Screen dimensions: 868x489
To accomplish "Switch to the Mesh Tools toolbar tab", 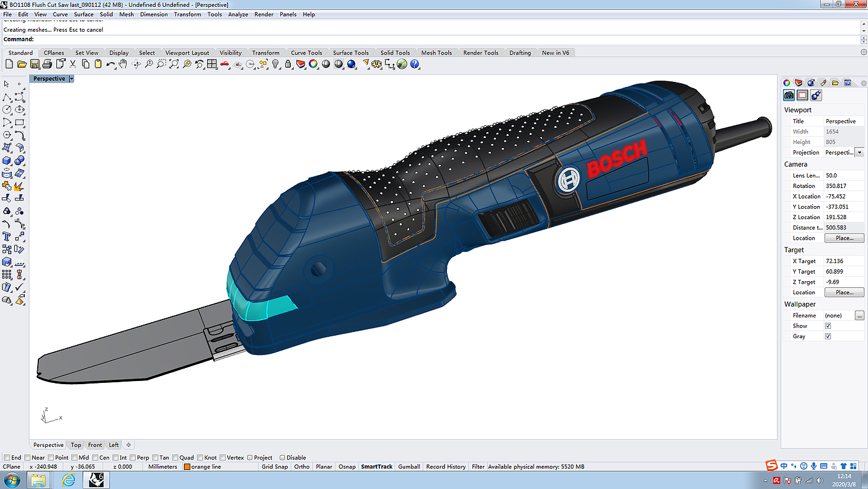I will coord(436,53).
